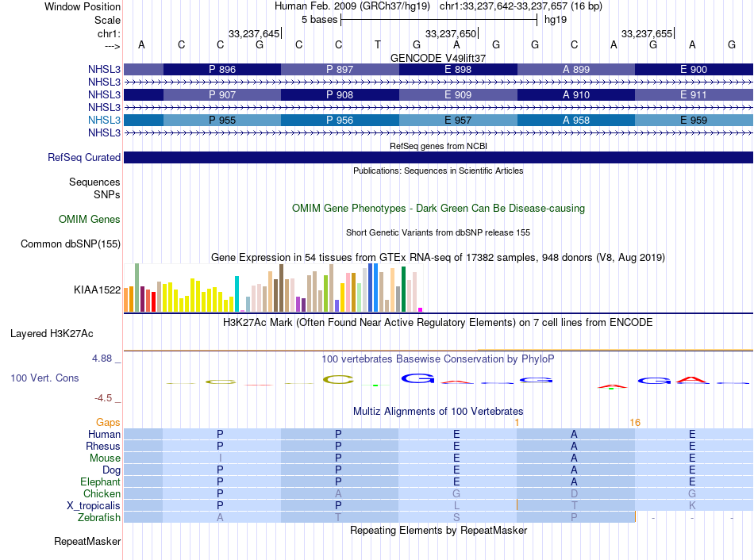The width and height of the screenshot is (754, 560).
Task: Click the Chicken species row label
Action: point(102,493)
